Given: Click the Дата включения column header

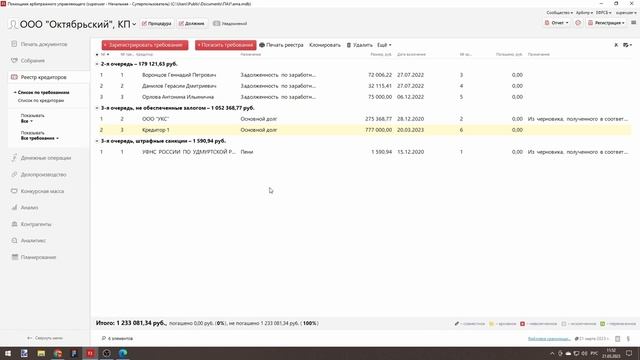Looking at the screenshot, I should point(411,54).
